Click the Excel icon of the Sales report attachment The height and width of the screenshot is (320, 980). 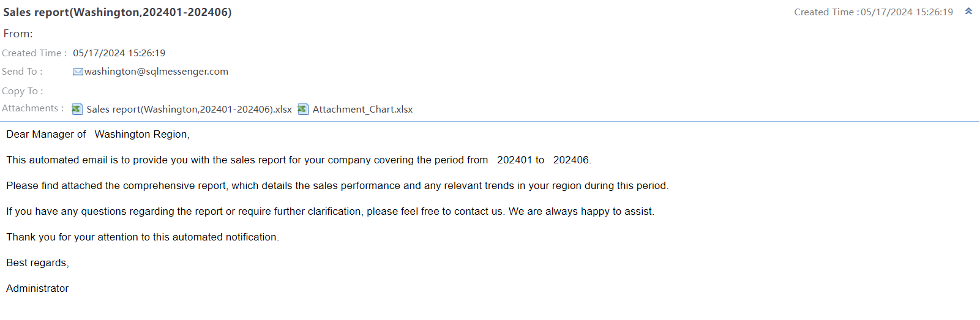coord(77,109)
